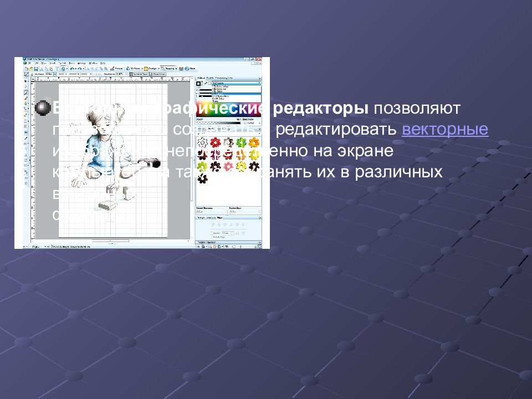Pick the lime green flower in third row
532x399 pixels.
tap(203, 166)
